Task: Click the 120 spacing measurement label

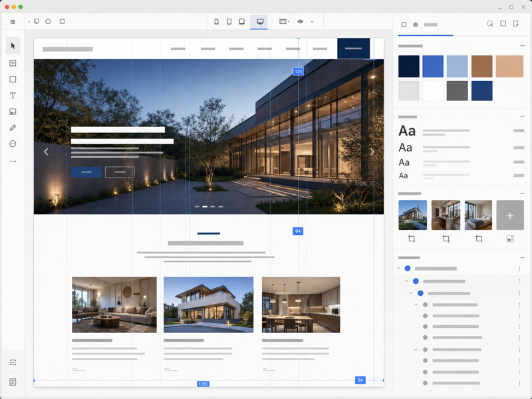Action: point(298,71)
